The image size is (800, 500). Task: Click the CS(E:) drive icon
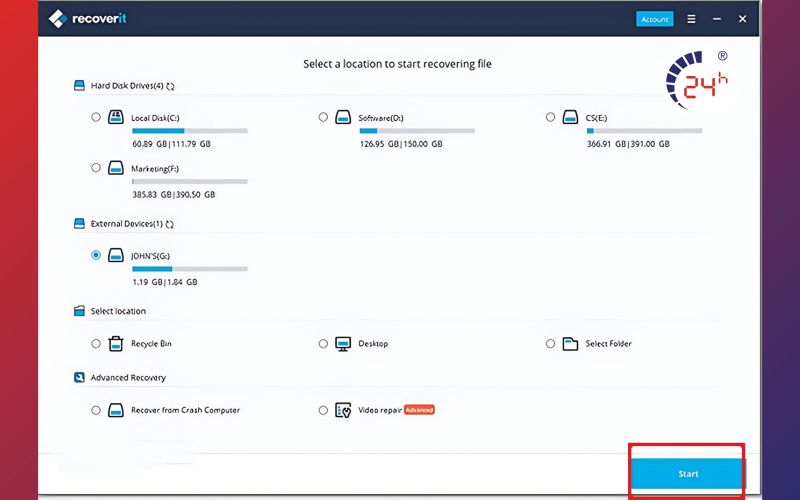(570, 117)
